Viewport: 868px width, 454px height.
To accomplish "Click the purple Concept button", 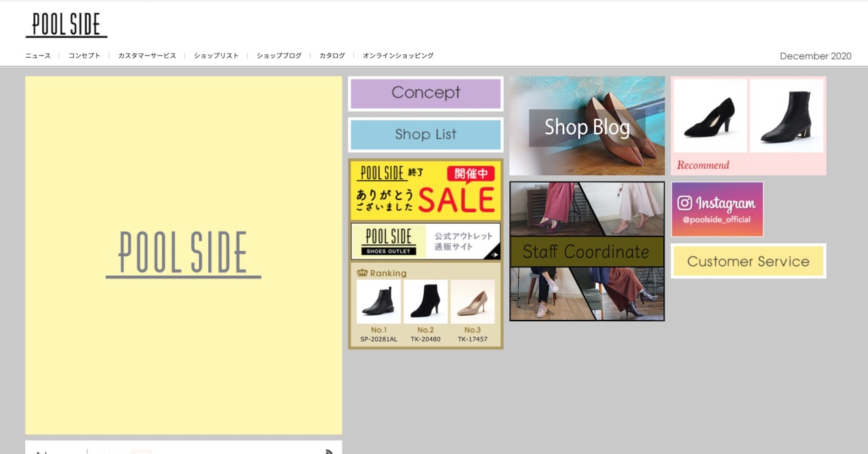I will 425,94.
